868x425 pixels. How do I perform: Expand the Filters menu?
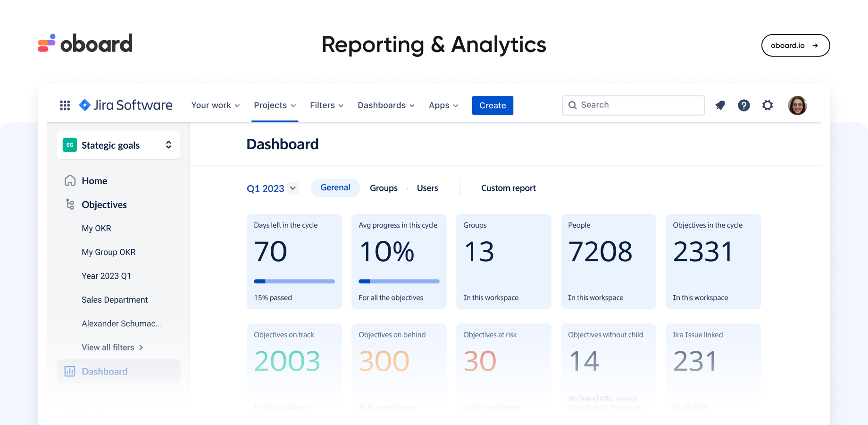[327, 105]
